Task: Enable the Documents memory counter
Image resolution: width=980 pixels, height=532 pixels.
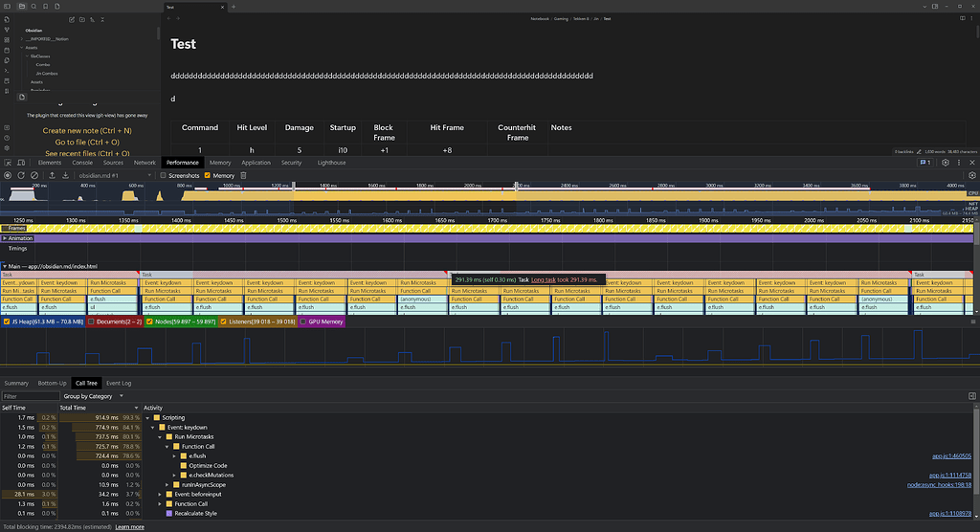Action: tap(91, 321)
